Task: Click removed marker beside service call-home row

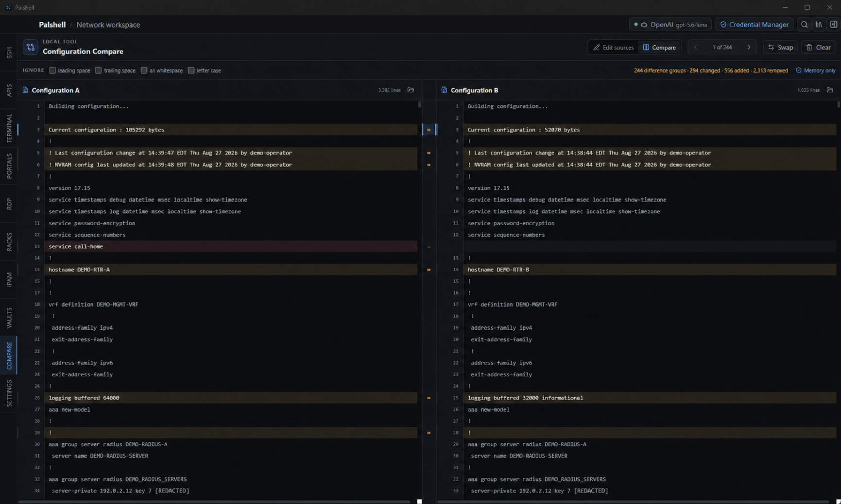Action: click(x=429, y=247)
